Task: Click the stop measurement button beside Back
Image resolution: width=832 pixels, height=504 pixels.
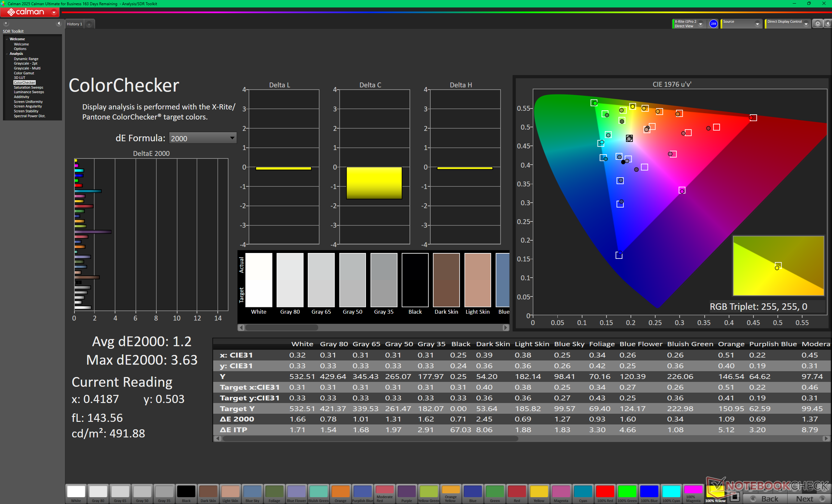Action: coord(734,497)
